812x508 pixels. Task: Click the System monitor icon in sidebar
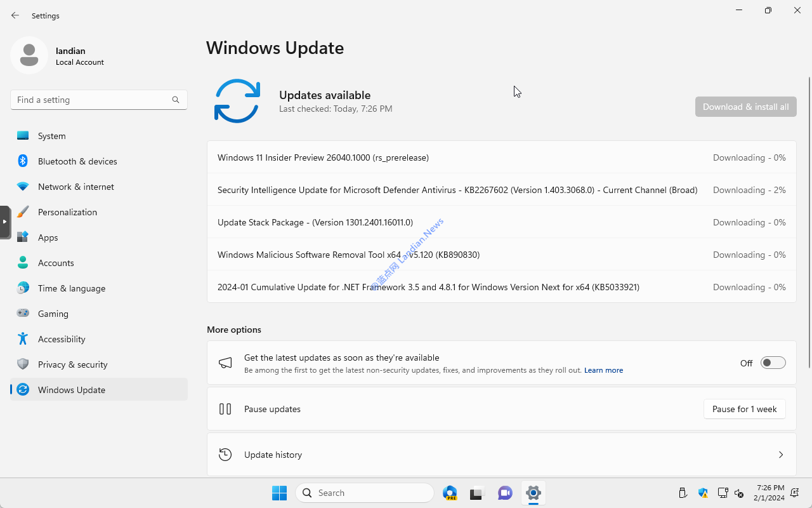[x=23, y=136]
